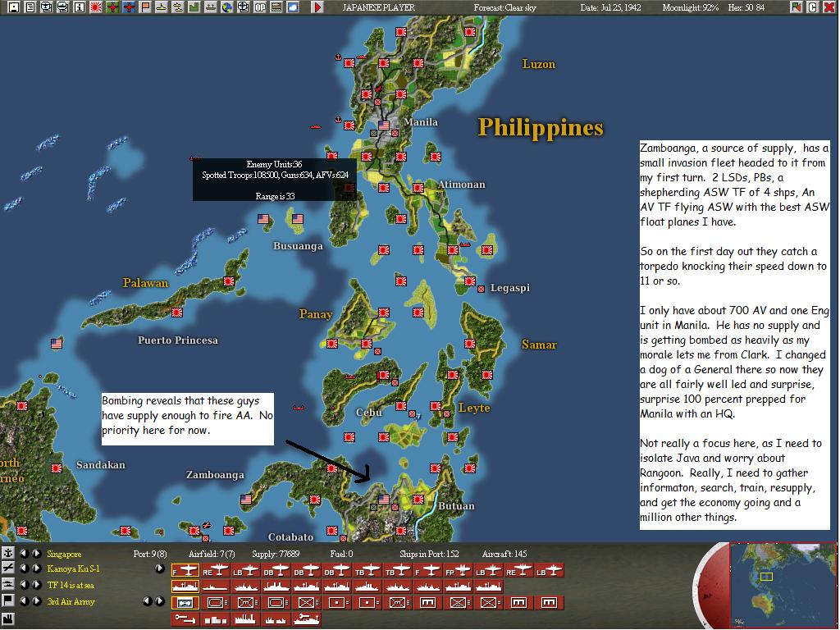Screen dimensions: 840x630
Task: Click 'Supply: 77689' in base panel
Action: tap(276, 554)
